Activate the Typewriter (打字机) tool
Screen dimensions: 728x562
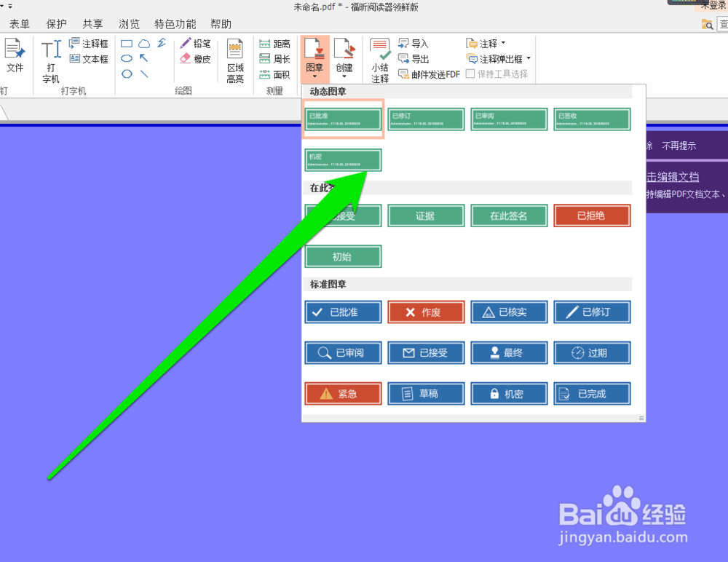(50, 58)
